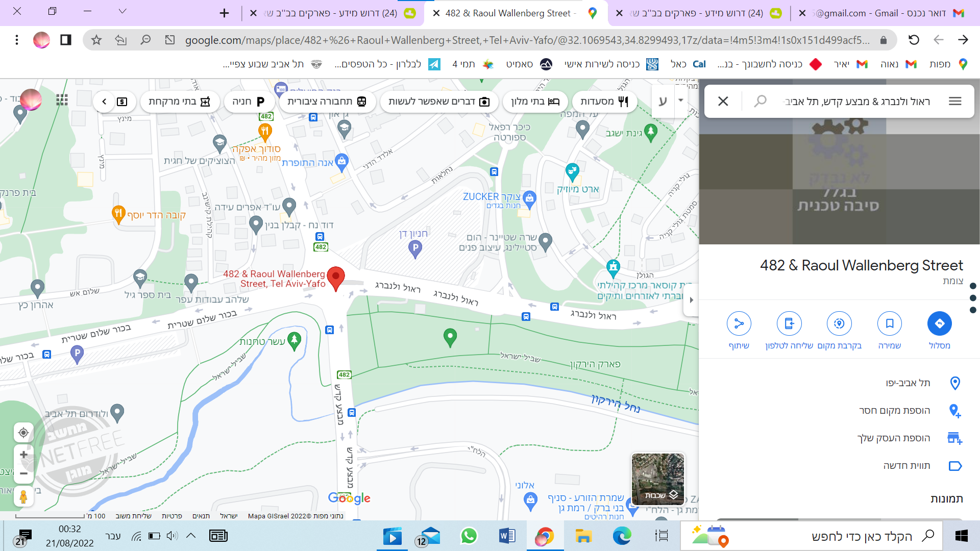Click the blue directions (מסלול) icon

click(x=939, y=323)
